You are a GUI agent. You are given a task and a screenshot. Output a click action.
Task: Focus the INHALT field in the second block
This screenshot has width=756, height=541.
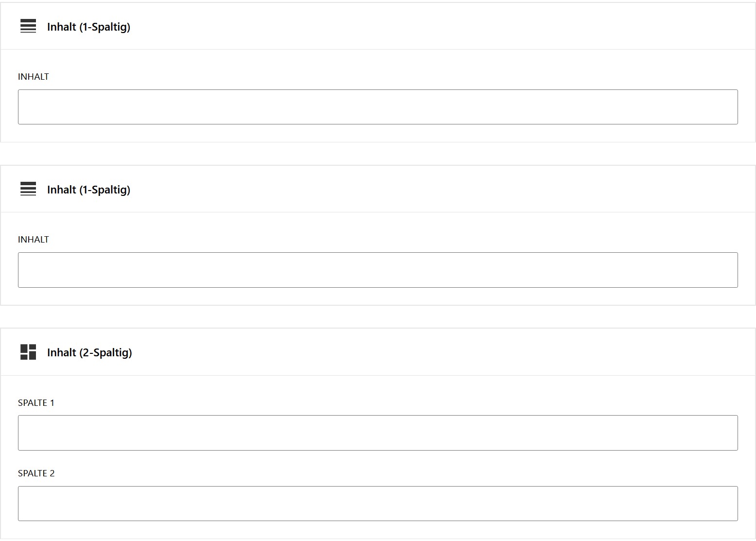click(378, 270)
